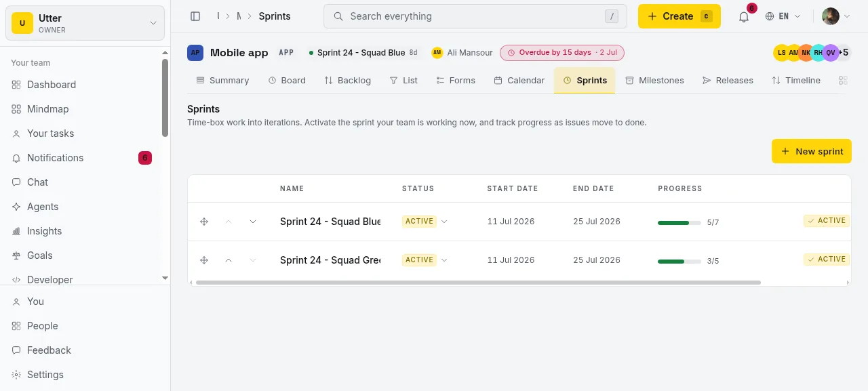The width and height of the screenshot is (868, 391).
Task: Open the user profile avatar menu
Action: point(835,16)
